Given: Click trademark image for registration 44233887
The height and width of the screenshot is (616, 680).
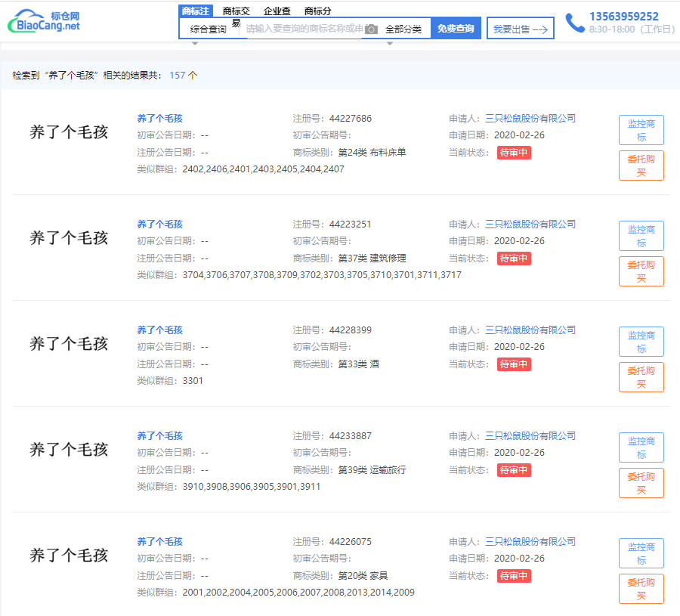Looking at the screenshot, I should point(69,450).
